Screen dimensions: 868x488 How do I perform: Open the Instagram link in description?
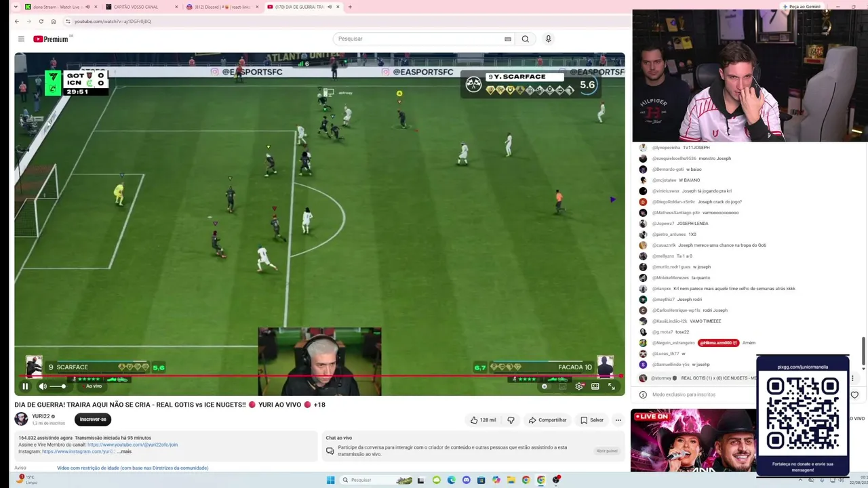click(79, 451)
